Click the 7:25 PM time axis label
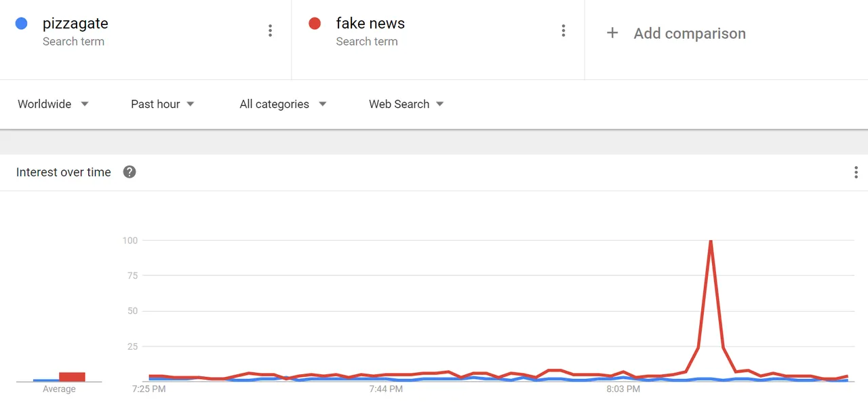 click(149, 389)
